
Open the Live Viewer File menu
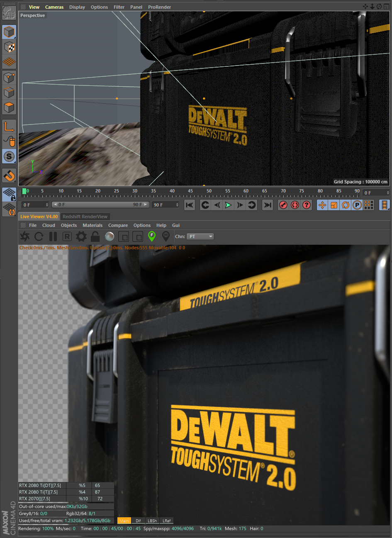click(x=33, y=225)
